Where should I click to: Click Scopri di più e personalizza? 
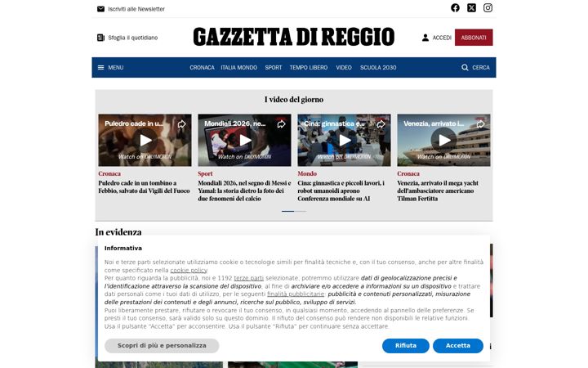162,346
